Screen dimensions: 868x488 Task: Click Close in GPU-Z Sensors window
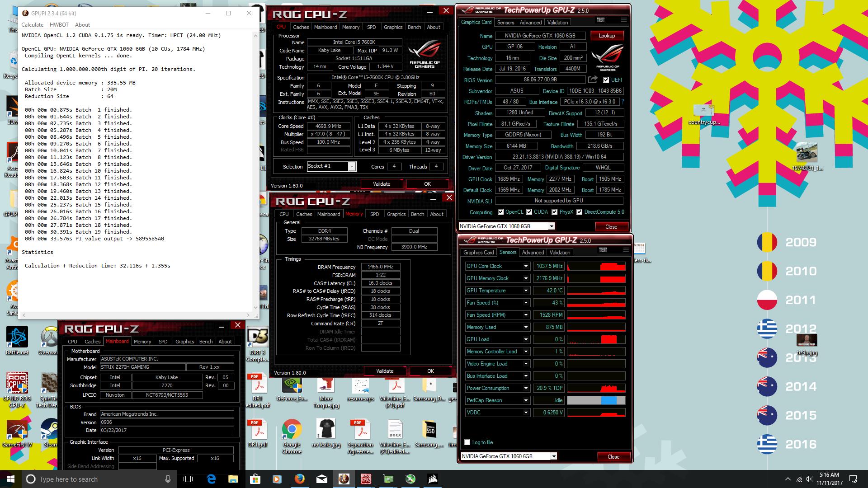click(613, 457)
